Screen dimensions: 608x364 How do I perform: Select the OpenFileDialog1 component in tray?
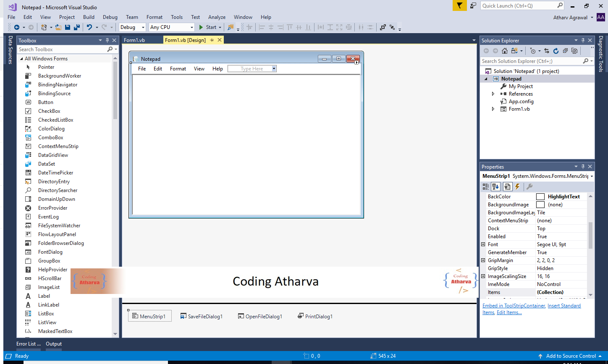click(260, 316)
